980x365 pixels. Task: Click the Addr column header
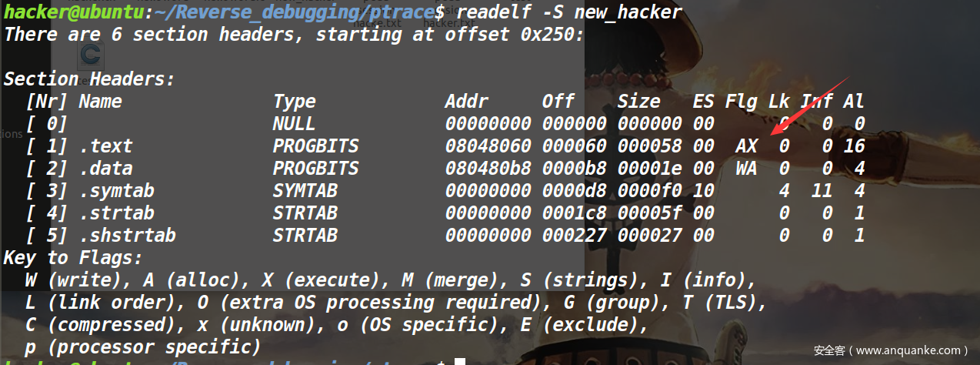466,102
